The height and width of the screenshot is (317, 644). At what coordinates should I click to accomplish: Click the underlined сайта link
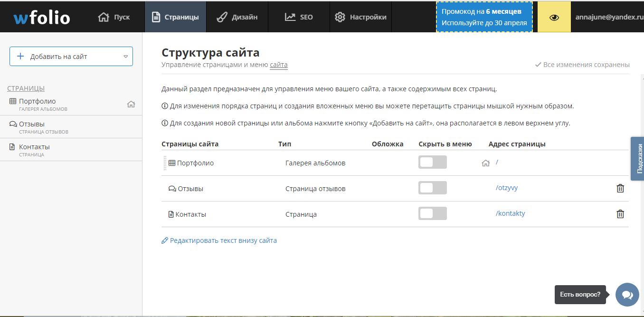pos(278,65)
